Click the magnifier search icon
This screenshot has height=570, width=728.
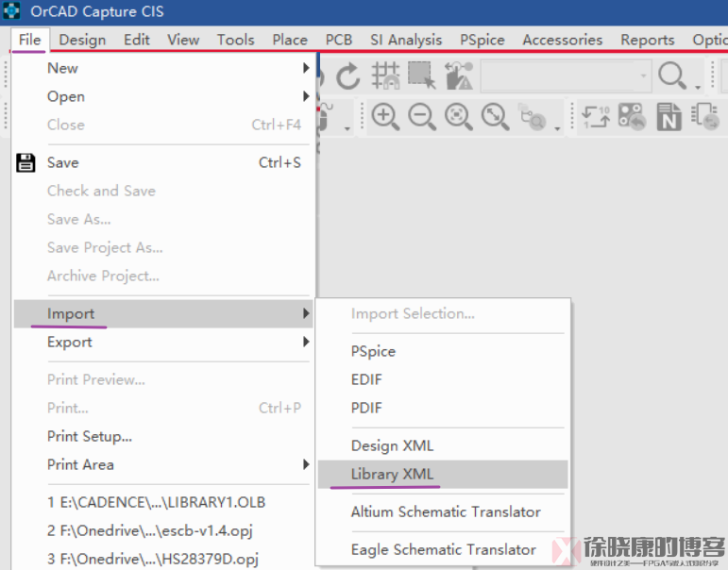point(672,75)
